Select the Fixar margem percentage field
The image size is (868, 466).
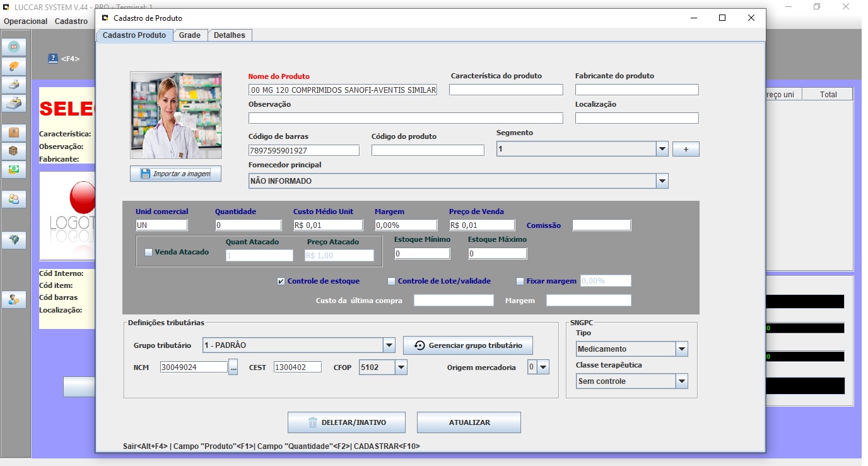[x=605, y=280]
